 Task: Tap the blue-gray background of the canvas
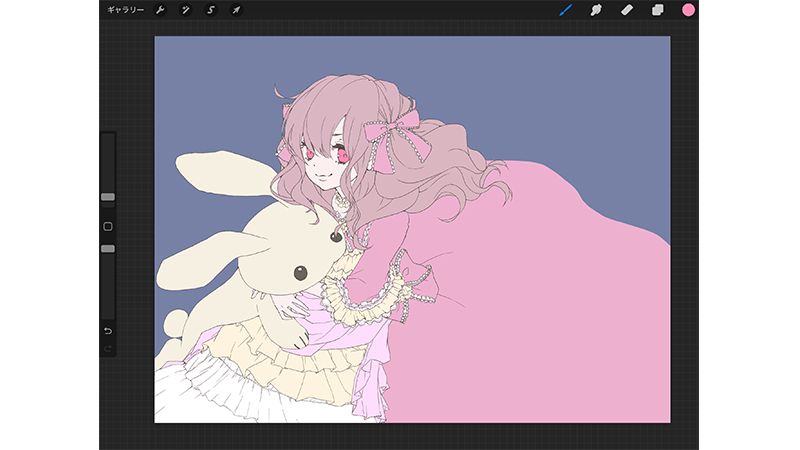point(220,90)
